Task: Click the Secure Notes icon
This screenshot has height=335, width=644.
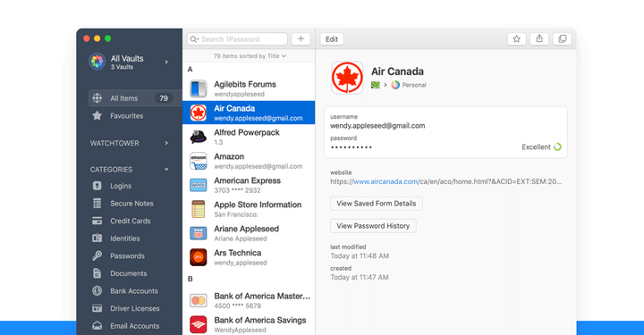Action: pyautogui.click(x=97, y=204)
